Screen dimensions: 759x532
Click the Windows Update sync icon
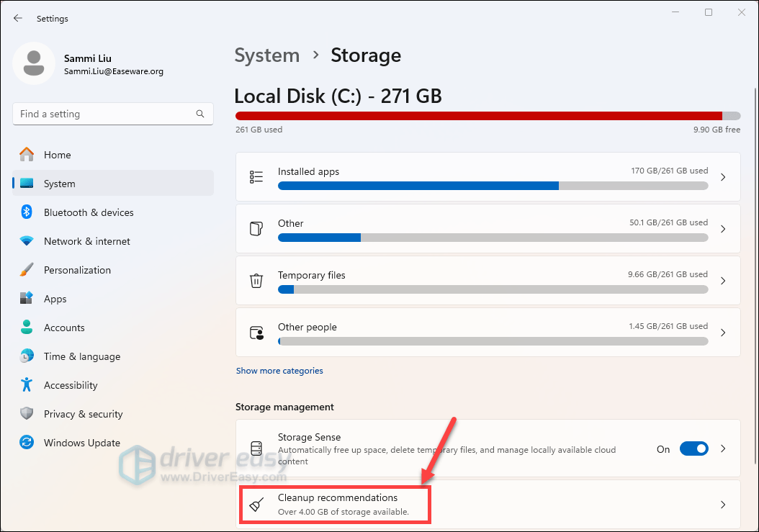[27, 443]
